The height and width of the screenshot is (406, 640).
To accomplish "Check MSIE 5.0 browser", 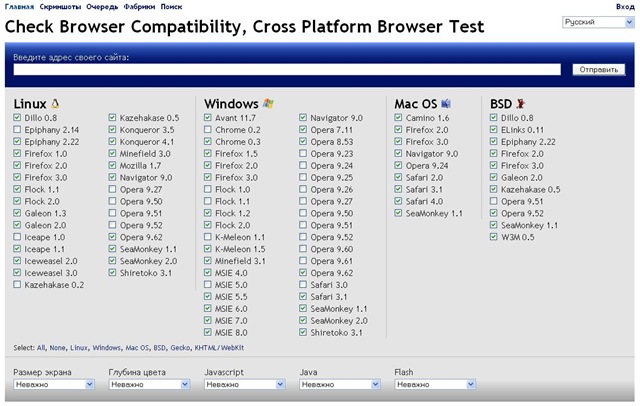I will pos(208,284).
